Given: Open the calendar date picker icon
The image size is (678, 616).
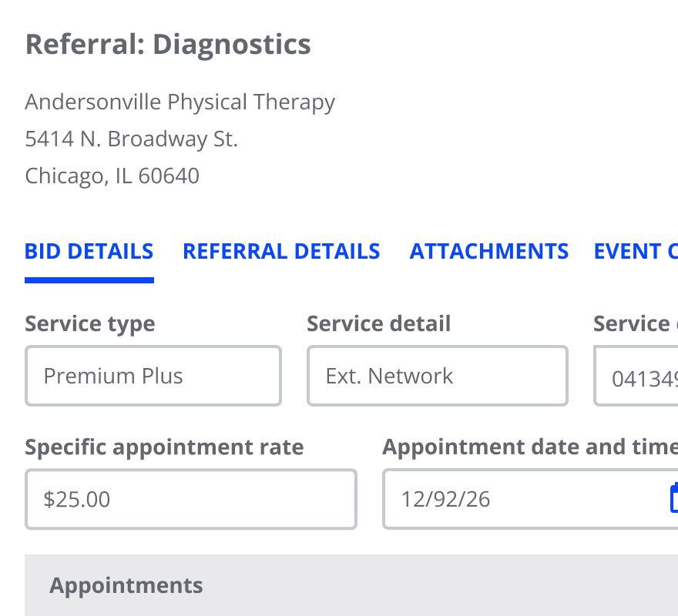Looking at the screenshot, I should click(x=673, y=498).
